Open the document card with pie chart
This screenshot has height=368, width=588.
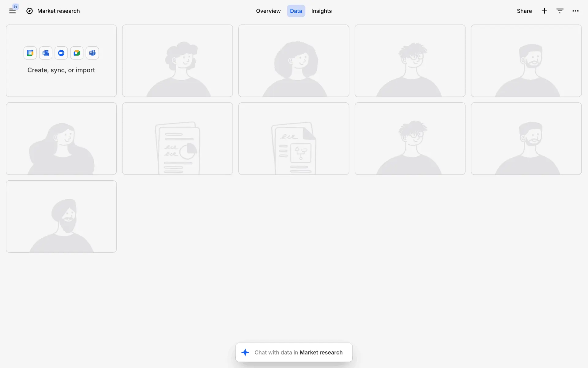click(177, 139)
